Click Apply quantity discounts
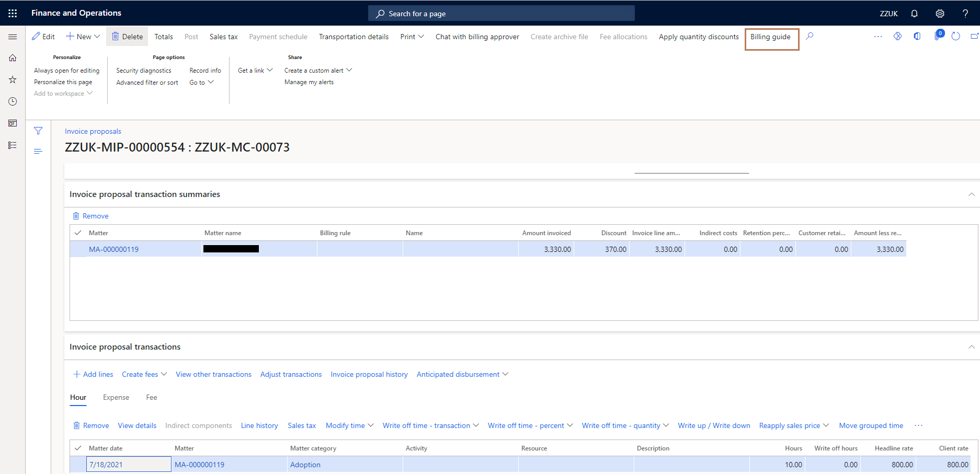The width and height of the screenshot is (980, 474). [x=699, y=37]
